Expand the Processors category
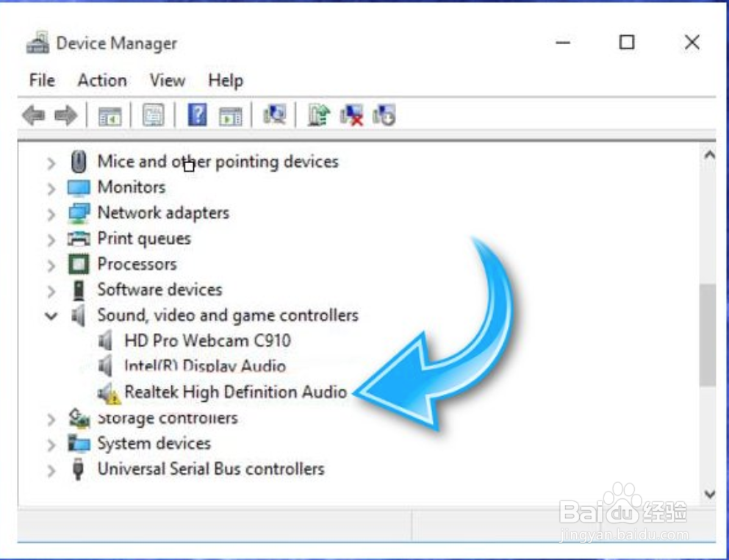729x560 pixels. pos(51,265)
